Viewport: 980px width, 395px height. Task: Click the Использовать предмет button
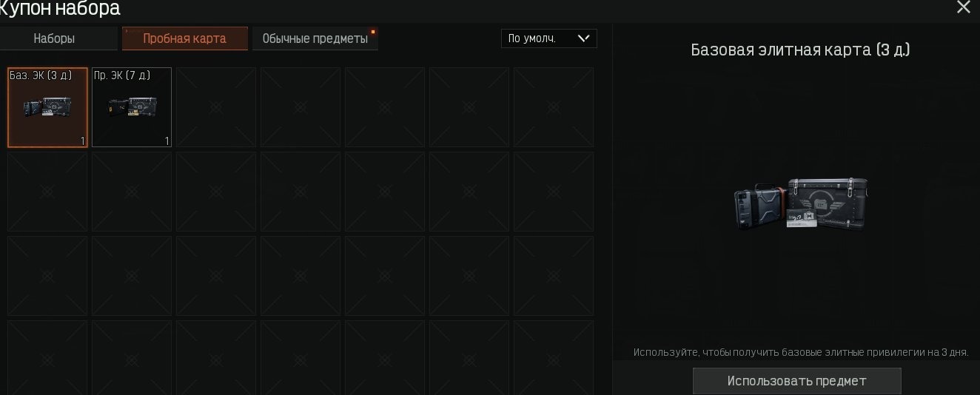[796, 381]
